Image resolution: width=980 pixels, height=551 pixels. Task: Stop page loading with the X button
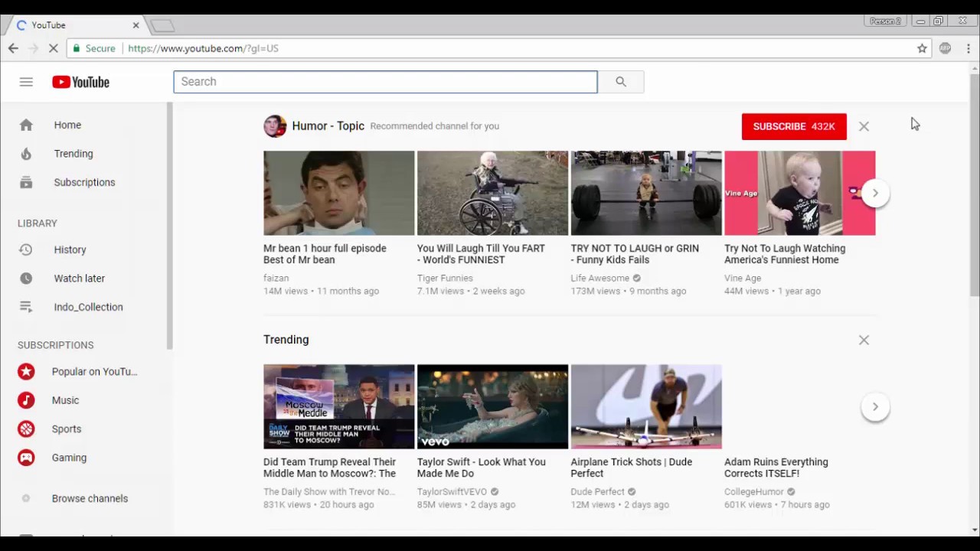[53, 48]
